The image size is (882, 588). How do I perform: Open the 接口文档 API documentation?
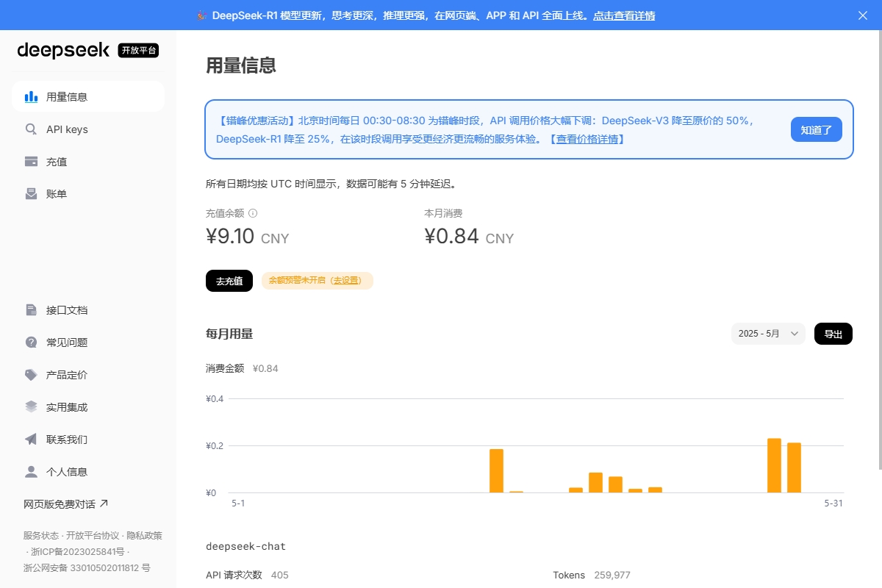(x=31, y=309)
